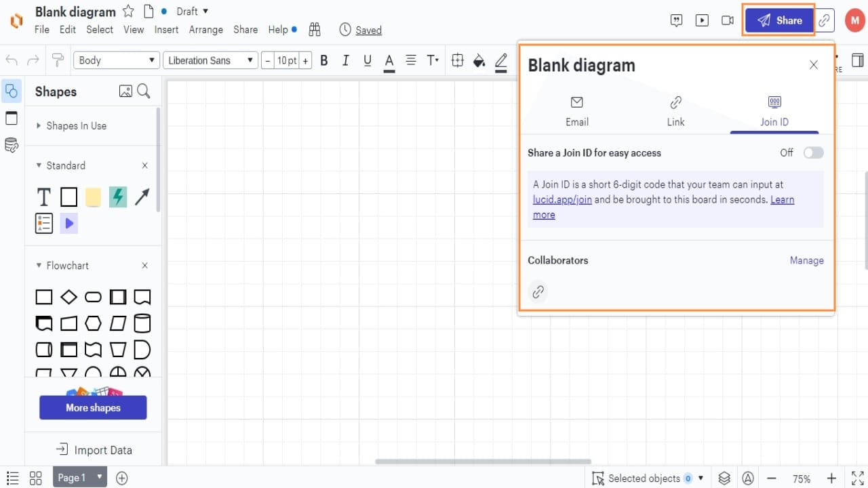The image size is (868, 488).
Task: Switch to the Email tab
Action: tap(577, 111)
